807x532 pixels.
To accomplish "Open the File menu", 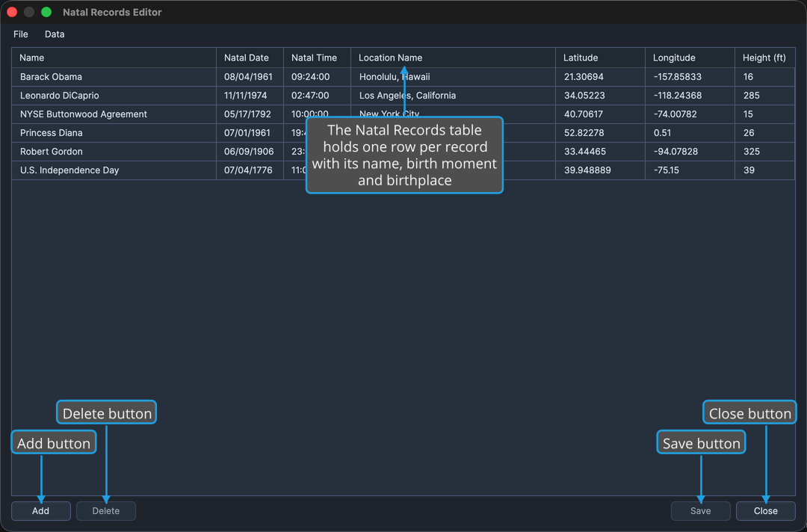I will click(21, 34).
